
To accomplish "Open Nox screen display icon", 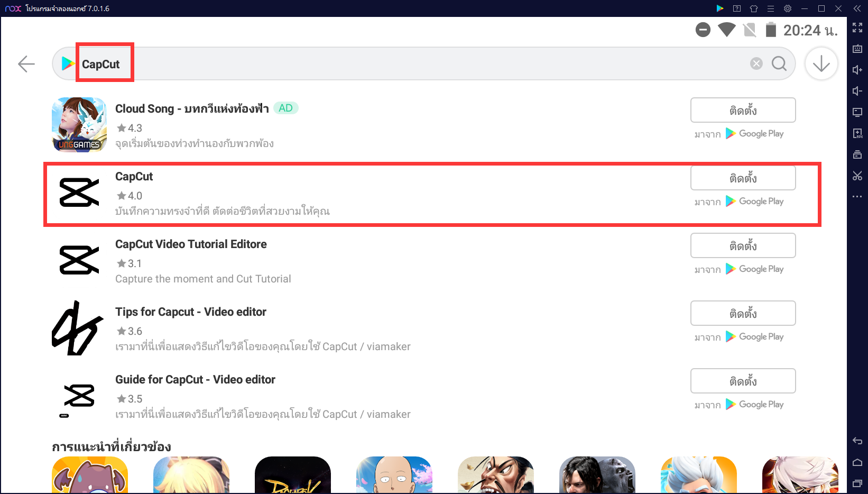I will tap(857, 112).
